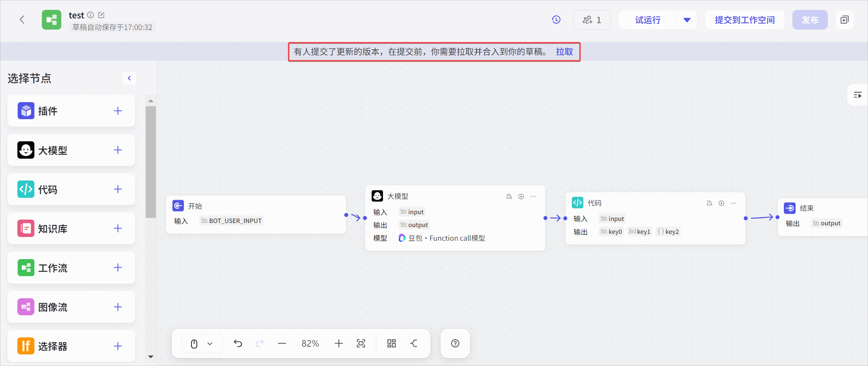Edit the workflow name with pencil icon
This screenshot has width=868, height=366.
101,15
